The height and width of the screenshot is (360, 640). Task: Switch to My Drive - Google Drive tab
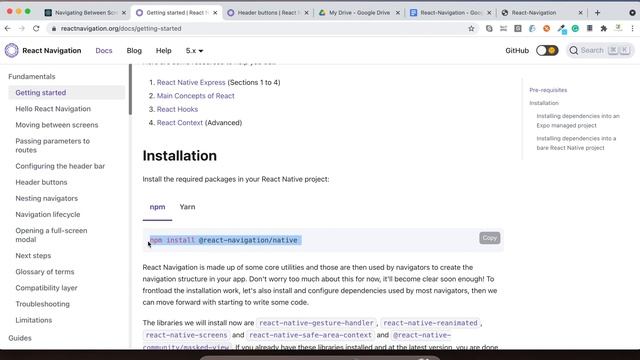[359, 13]
